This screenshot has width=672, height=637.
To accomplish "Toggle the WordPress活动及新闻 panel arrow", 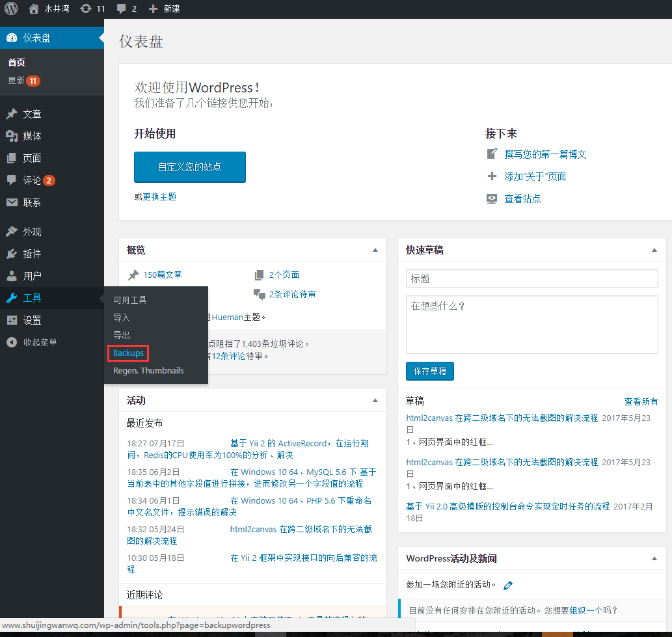I will pyautogui.click(x=654, y=558).
